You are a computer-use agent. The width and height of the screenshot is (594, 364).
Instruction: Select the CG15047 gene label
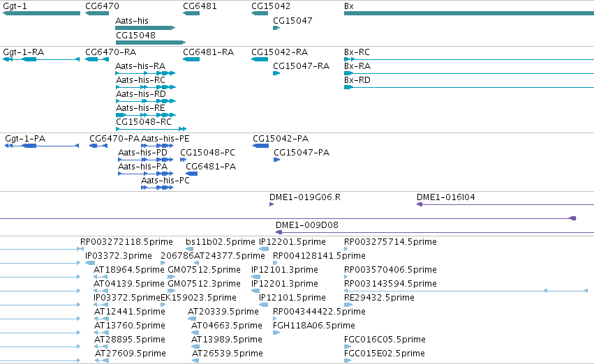point(292,21)
